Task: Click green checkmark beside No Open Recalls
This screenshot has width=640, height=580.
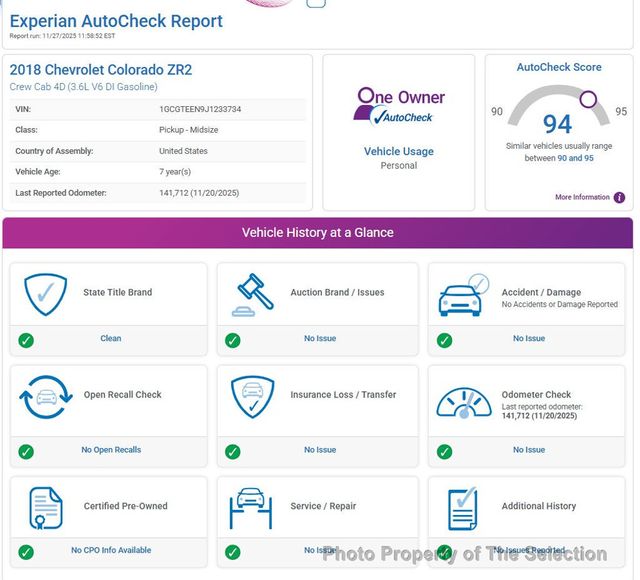Action: [x=26, y=451]
